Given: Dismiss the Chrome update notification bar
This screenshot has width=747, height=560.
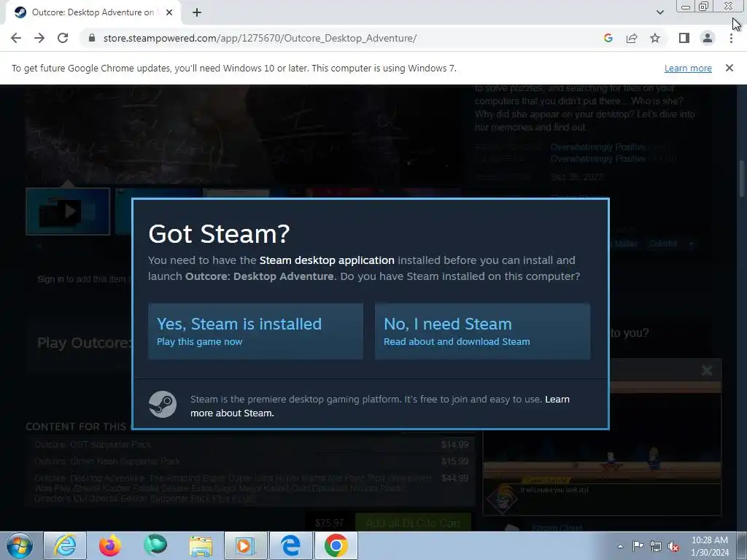Looking at the screenshot, I should point(729,68).
